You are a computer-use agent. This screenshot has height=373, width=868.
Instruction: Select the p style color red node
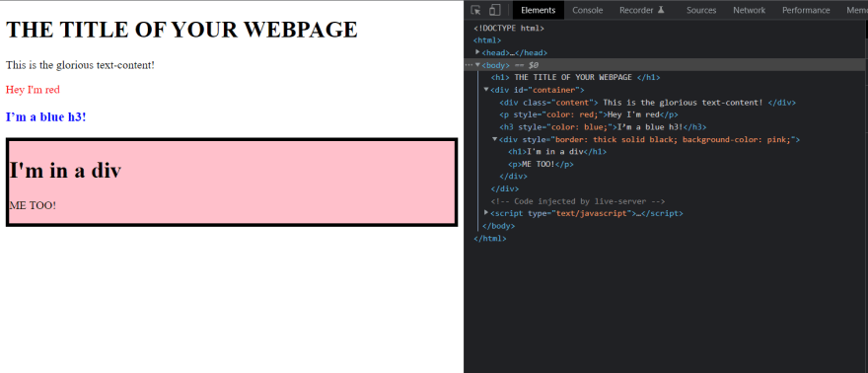pyautogui.click(x=589, y=114)
